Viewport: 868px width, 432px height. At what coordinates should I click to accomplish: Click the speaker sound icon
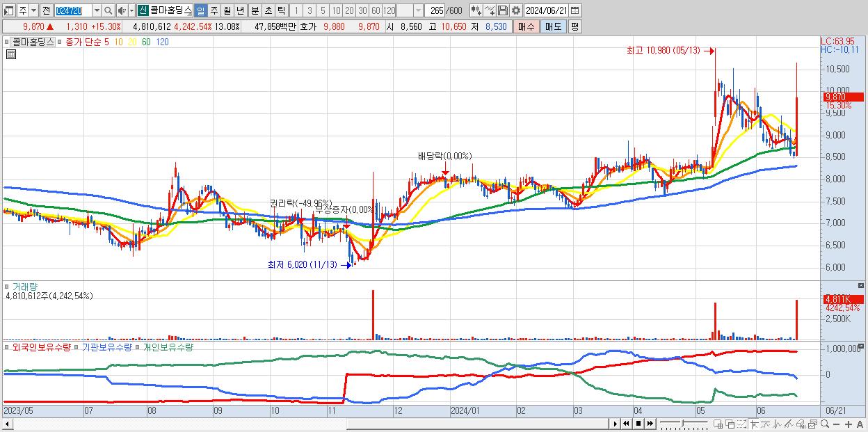(x=122, y=10)
